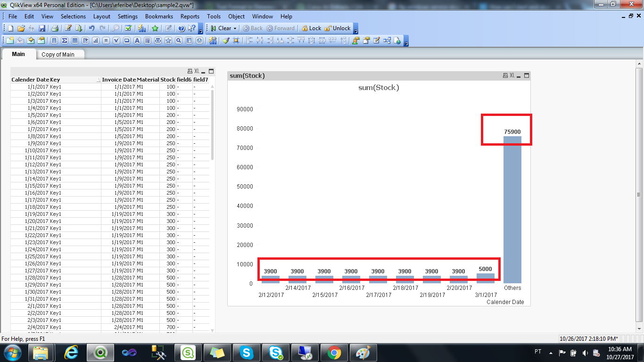Activate the Format Painter brush
The height and width of the screenshot is (362, 644).
(x=226, y=41)
